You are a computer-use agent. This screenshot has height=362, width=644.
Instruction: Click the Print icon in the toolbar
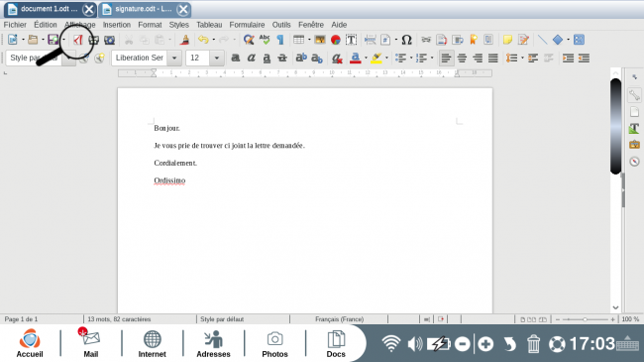(94, 40)
